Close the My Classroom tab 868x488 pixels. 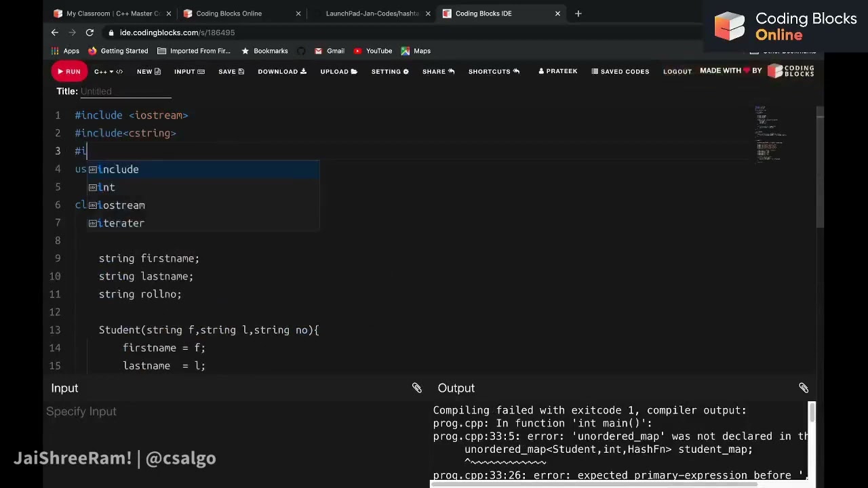(x=169, y=14)
